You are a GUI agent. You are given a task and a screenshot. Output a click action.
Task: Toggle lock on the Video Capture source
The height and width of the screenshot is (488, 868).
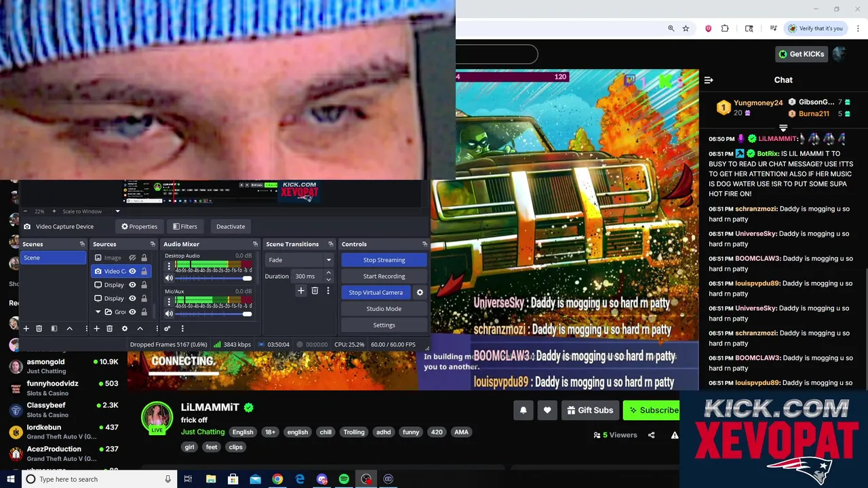pyautogui.click(x=144, y=271)
